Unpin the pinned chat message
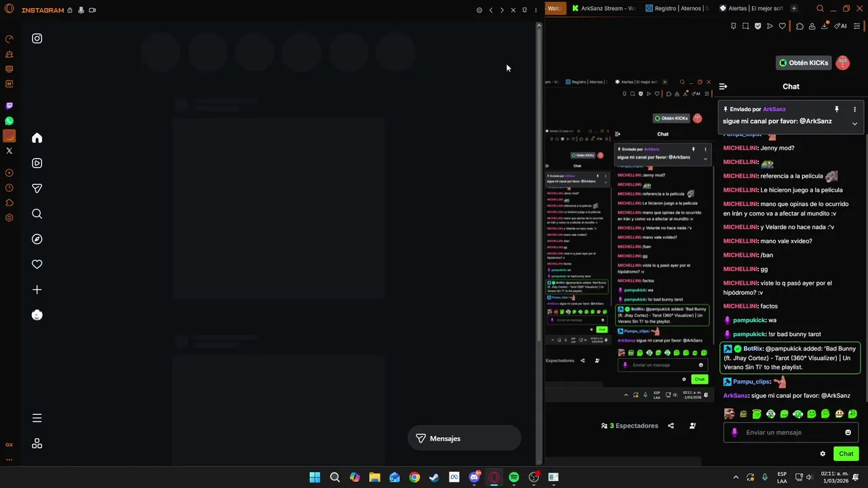868x488 pixels. click(837, 109)
